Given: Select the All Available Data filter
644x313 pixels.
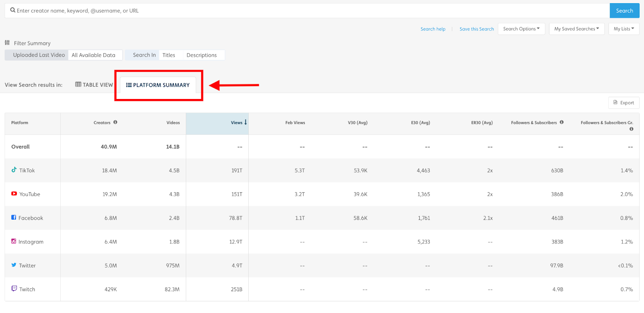Looking at the screenshot, I should [93, 55].
